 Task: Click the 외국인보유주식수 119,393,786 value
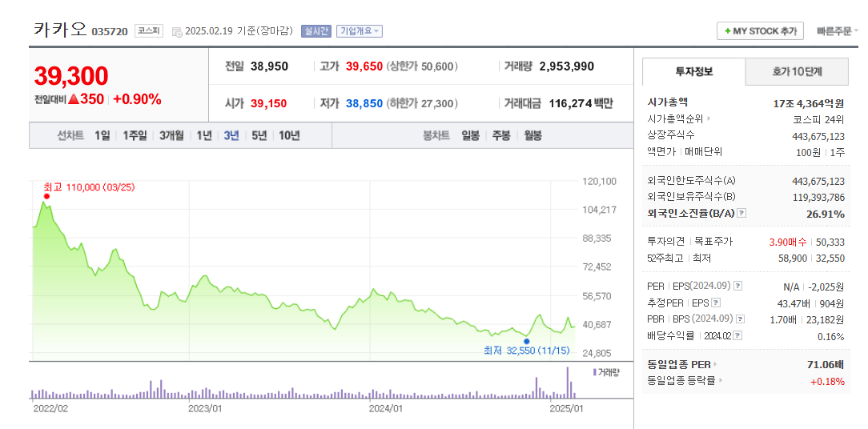(x=818, y=197)
